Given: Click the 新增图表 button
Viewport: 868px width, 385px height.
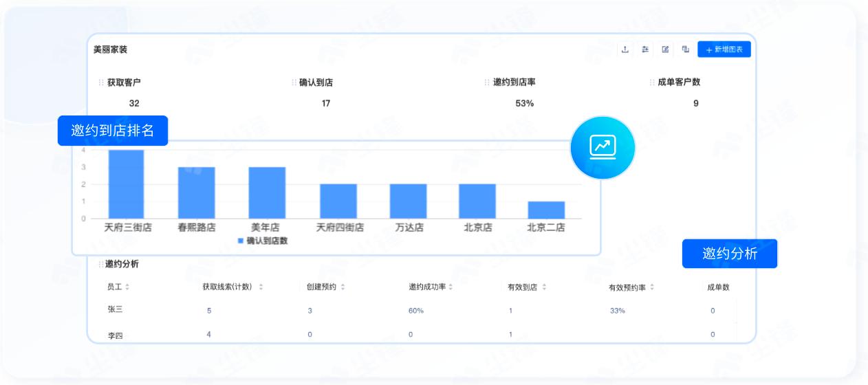Looking at the screenshot, I should coord(724,49).
